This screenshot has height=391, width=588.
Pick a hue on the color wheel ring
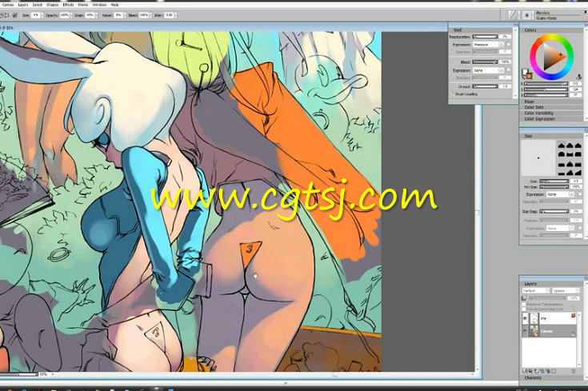pyautogui.click(x=552, y=38)
